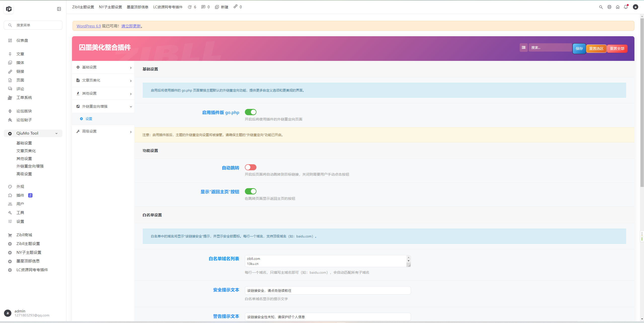This screenshot has width=644, height=323.
Task: Click the expand-all list icon beside search
Action: (523, 48)
